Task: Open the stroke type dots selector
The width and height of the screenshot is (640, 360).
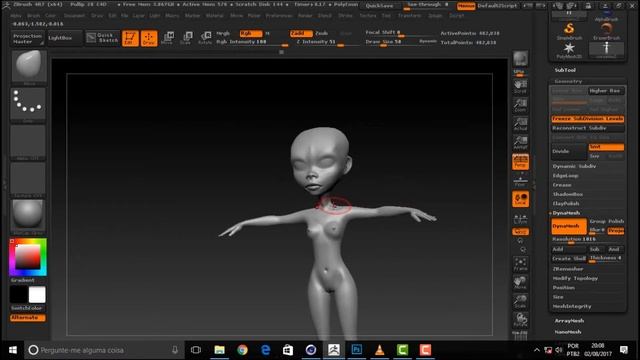Action: (28, 104)
